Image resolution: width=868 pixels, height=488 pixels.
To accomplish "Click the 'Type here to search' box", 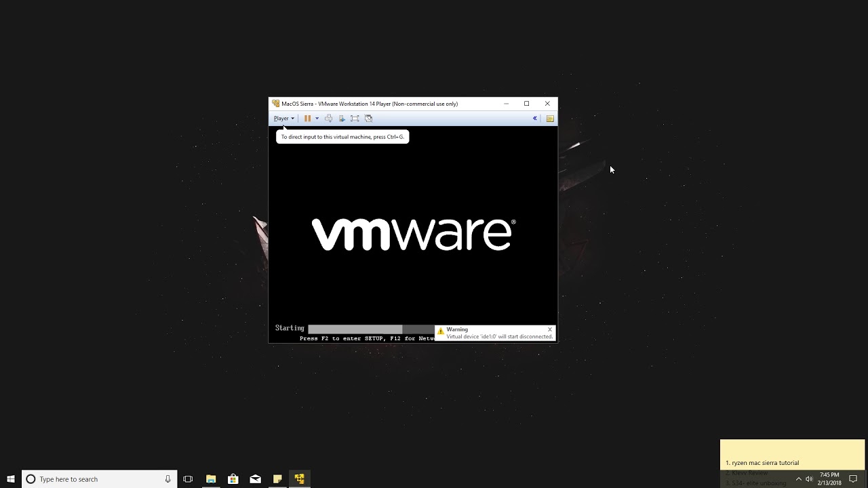I will point(100,479).
